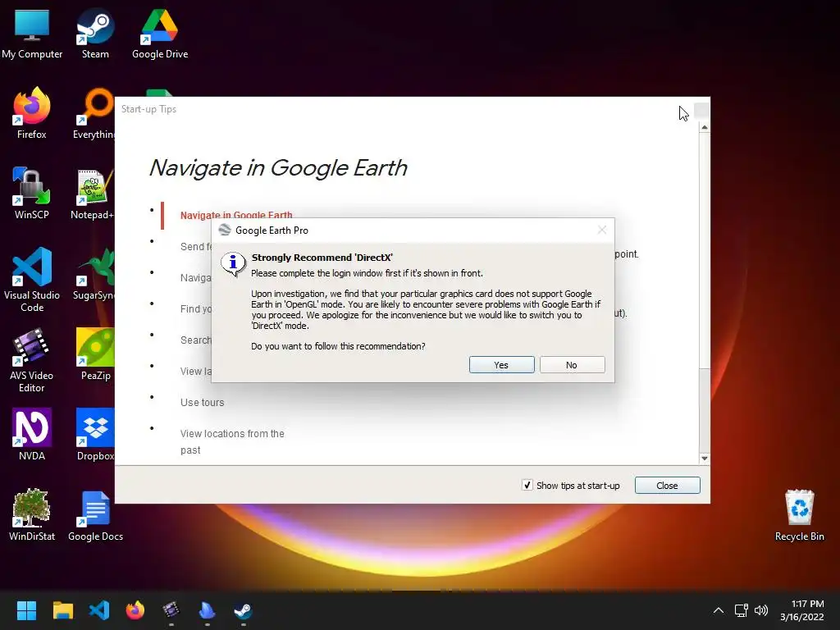This screenshot has width=840, height=630.
Task: Open the SugarSync desktop shortcut
Action: pyautogui.click(x=94, y=274)
